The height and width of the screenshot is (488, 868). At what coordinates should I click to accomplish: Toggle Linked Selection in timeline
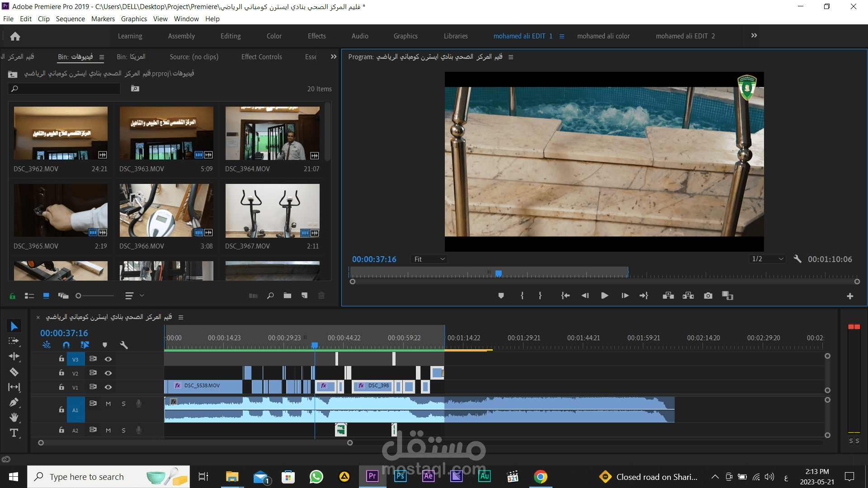pyautogui.click(x=85, y=345)
